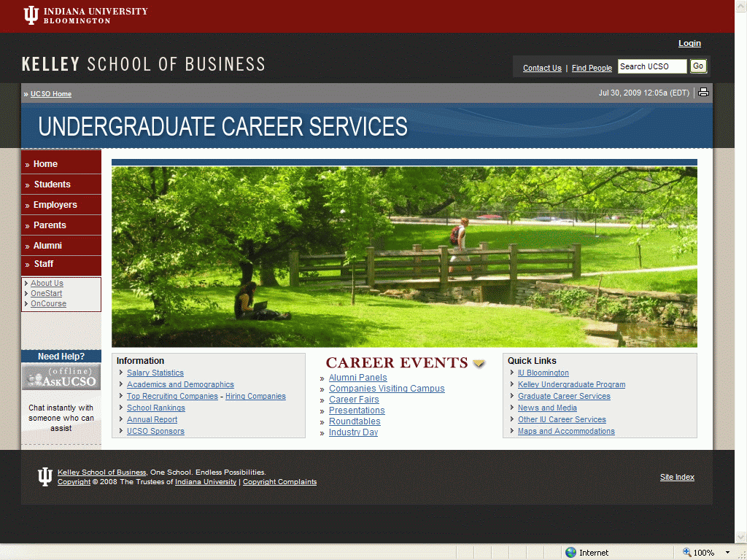
Task: Open the Roundtables link
Action: tap(355, 421)
